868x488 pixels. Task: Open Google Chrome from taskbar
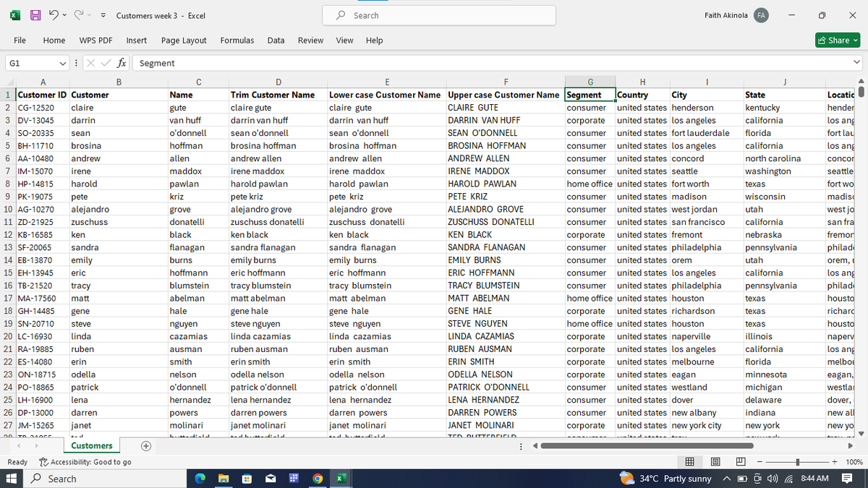[317, 479]
